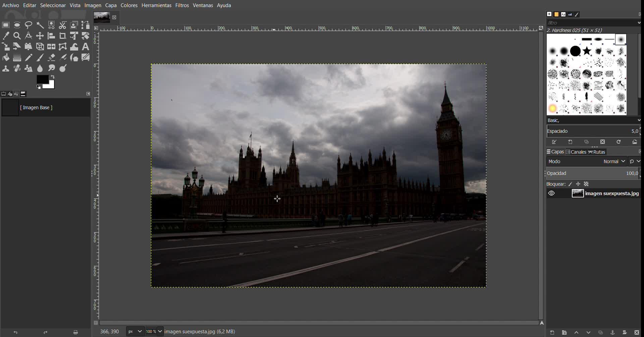644x337 pixels.
Task: Select the 3D Transform cube tool
Action: pyautogui.click(x=40, y=47)
